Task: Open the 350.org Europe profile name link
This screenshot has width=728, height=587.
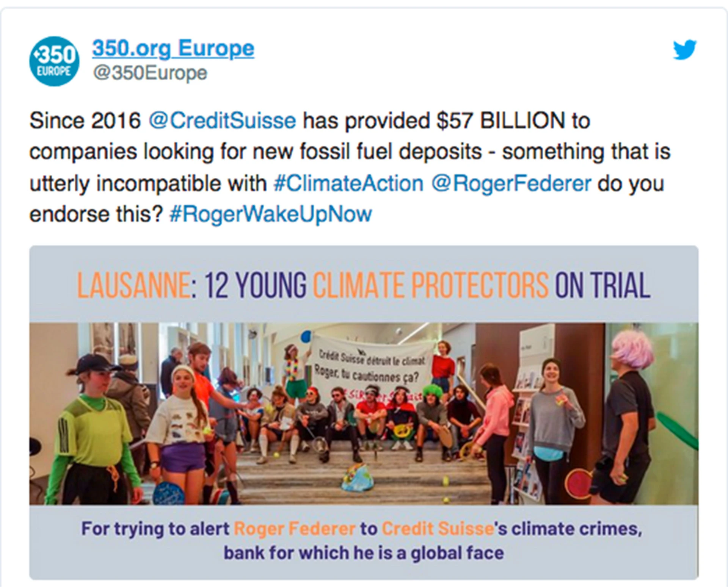Action: (173, 49)
